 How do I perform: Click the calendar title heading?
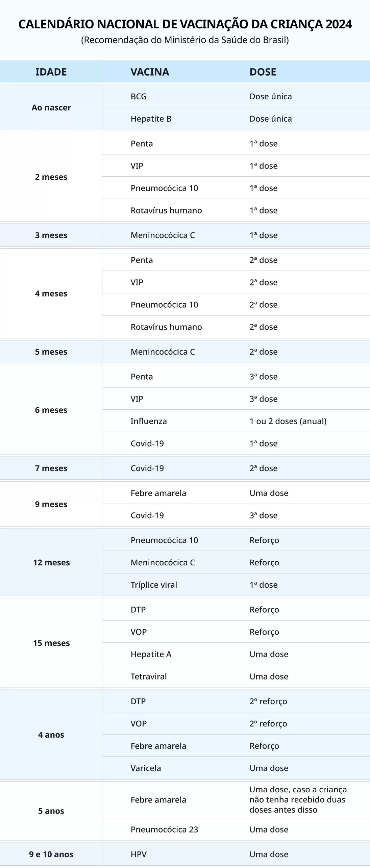(185, 24)
